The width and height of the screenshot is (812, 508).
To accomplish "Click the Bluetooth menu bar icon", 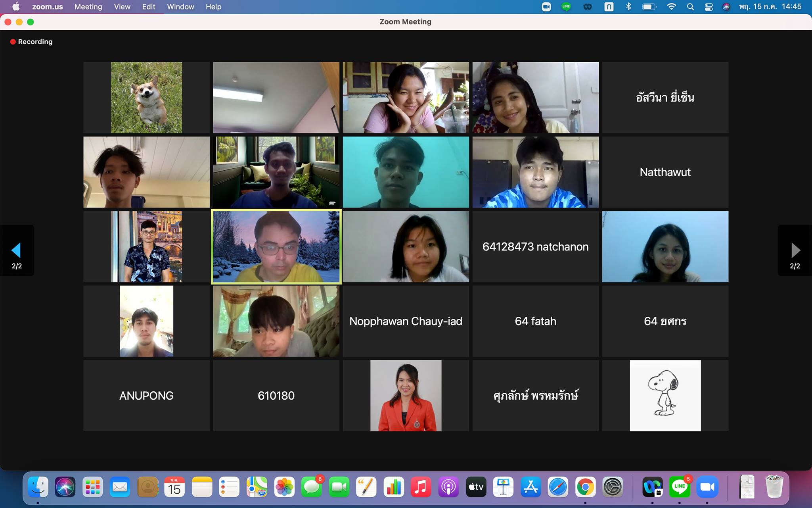I will click(628, 7).
